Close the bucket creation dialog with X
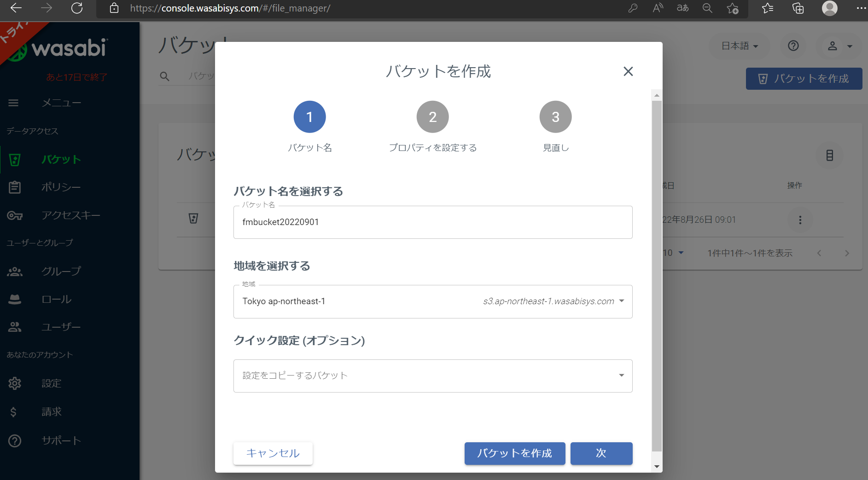868x480 pixels. 628,71
